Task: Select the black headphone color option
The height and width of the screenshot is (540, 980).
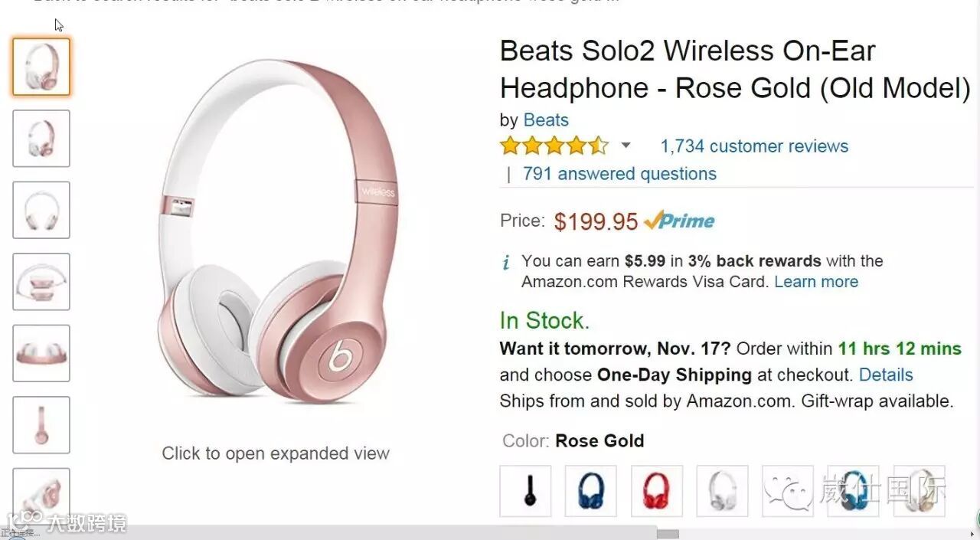Action: (525, 490)
